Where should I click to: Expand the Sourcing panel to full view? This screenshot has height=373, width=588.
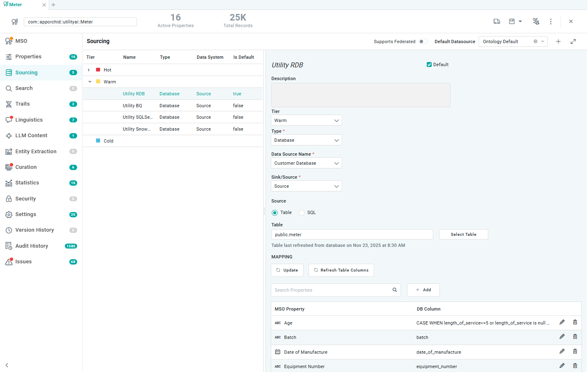573,41
